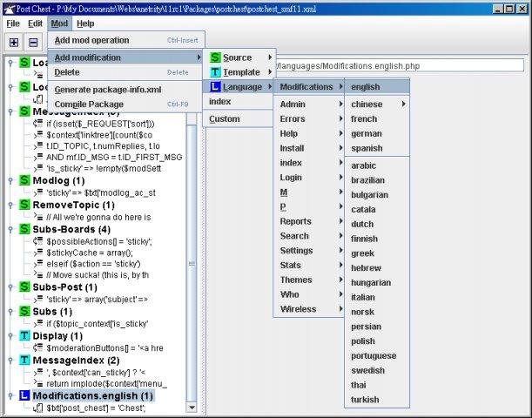Expand the Admin language file submenu
The width and height of the screenshot is (532, 418).
point(309,104)
